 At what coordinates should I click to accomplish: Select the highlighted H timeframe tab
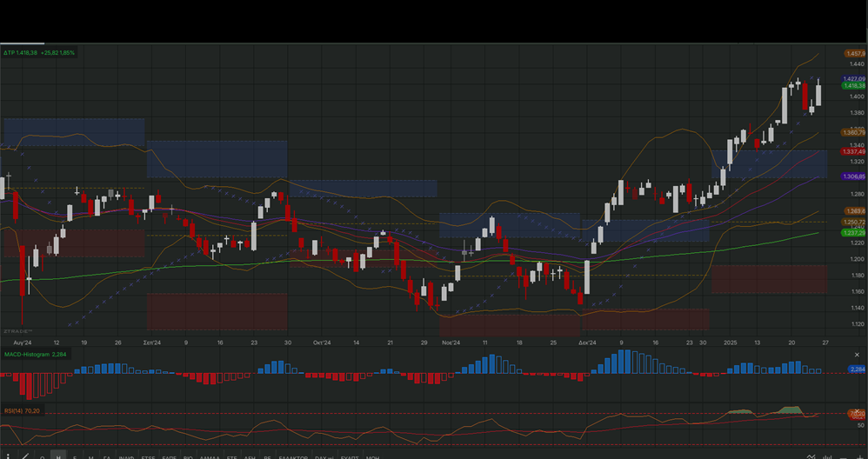click(58, 456)
